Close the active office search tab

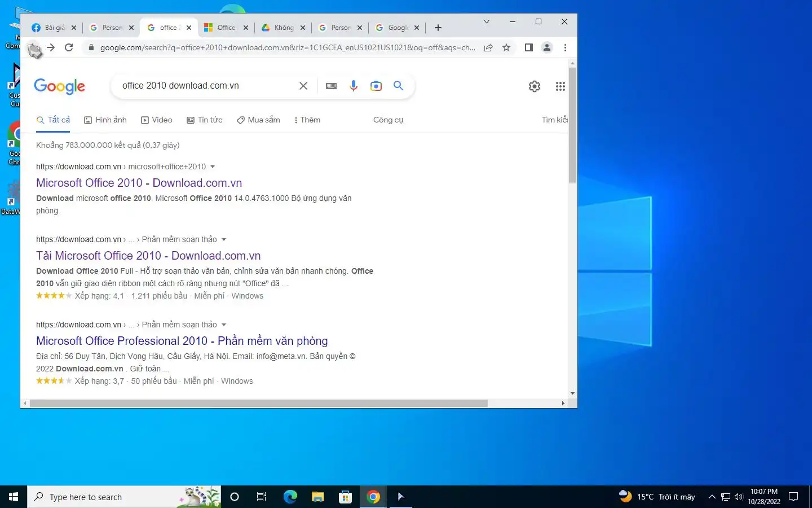(x=189, y=28)
